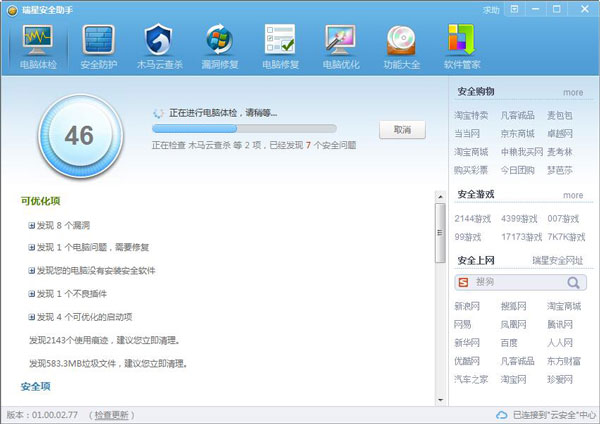Viewport: 600px width, 424px height.
Task: Open the 凤凰网 link
Action: coord(514,325)
